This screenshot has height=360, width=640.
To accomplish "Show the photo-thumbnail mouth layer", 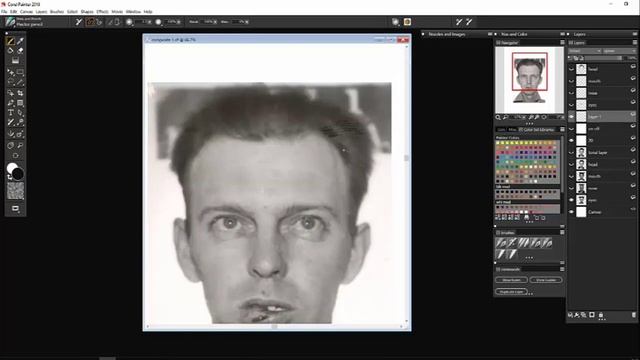I will [x=571, y=176].
